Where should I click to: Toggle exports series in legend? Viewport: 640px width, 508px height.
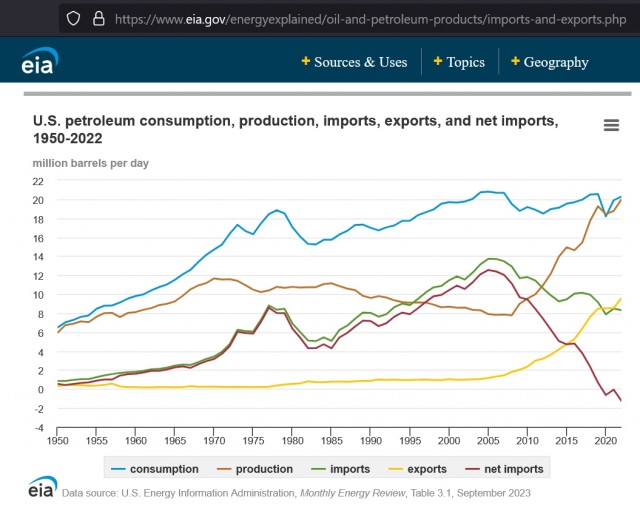[x=417, y=469]
